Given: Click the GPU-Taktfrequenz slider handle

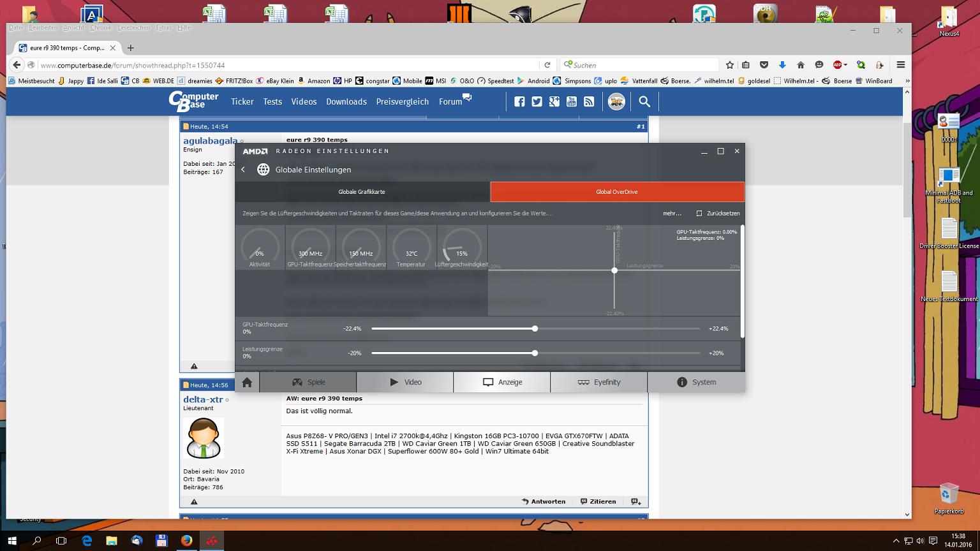Looking at the screenshot, I should point(535,328).
